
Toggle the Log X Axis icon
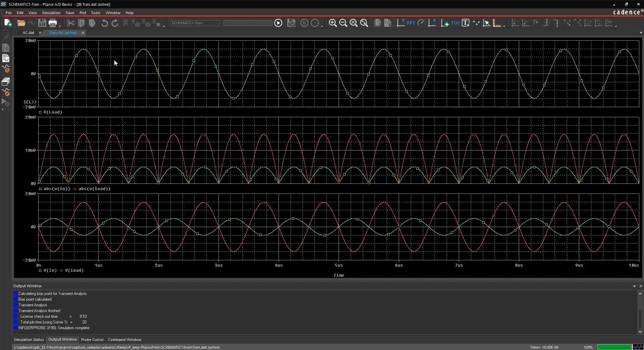pos(432,23)
